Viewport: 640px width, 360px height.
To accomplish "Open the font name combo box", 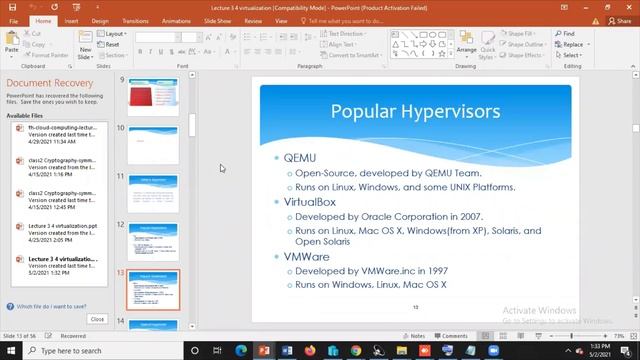I will click(158, 38).
